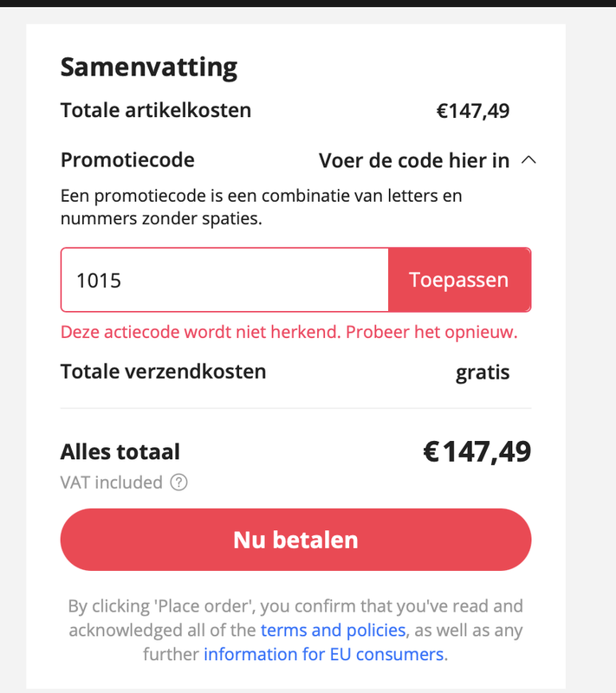Screen dimensions: 616x693
Task: Collapse the promo code chevron arrow
Action: coord(528,160)
